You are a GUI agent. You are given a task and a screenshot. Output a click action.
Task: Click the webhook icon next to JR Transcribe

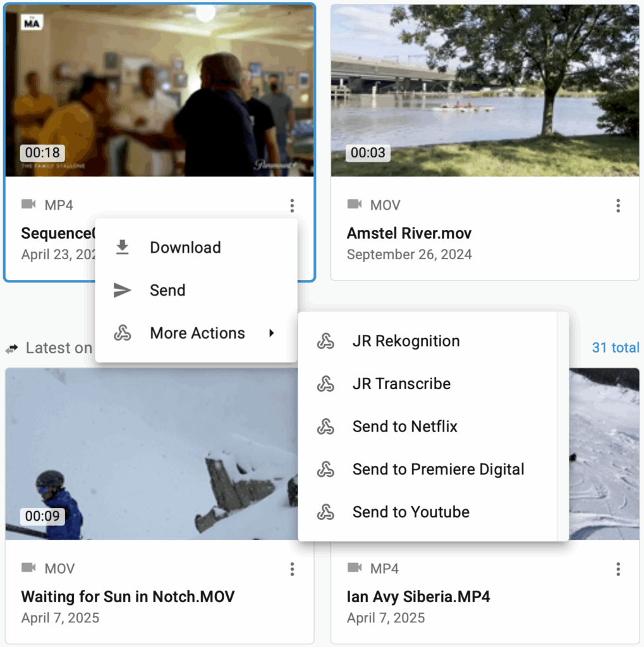(x=325, y=384)
